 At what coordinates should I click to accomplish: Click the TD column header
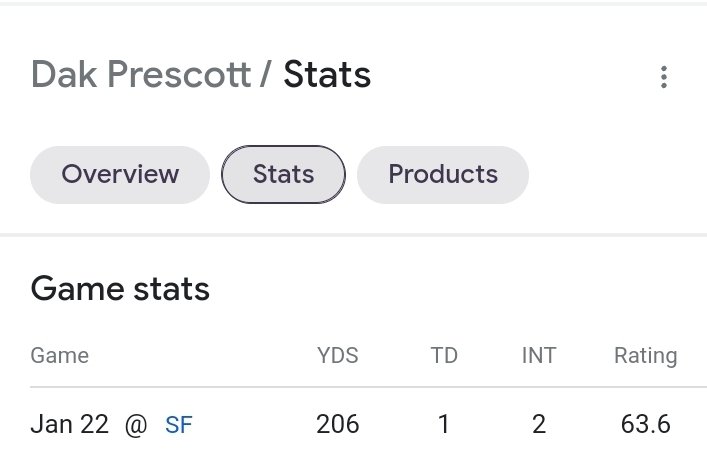point(444,356)
